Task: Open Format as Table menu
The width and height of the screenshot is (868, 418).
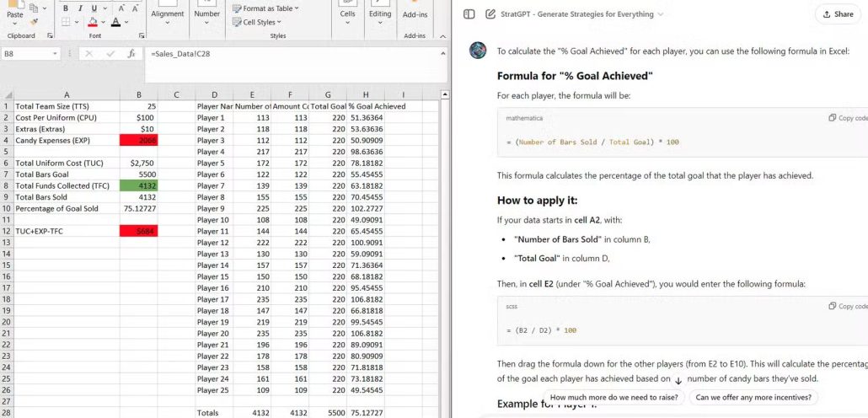Action: tap(265, 8)
